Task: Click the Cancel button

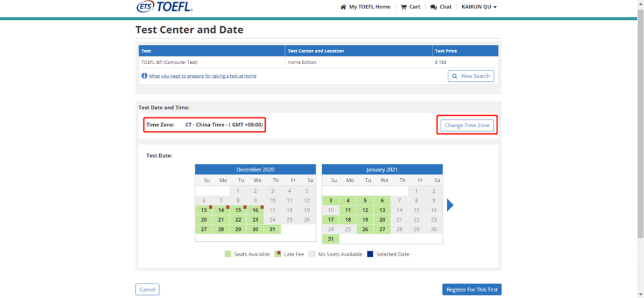Action: (147, 290)
